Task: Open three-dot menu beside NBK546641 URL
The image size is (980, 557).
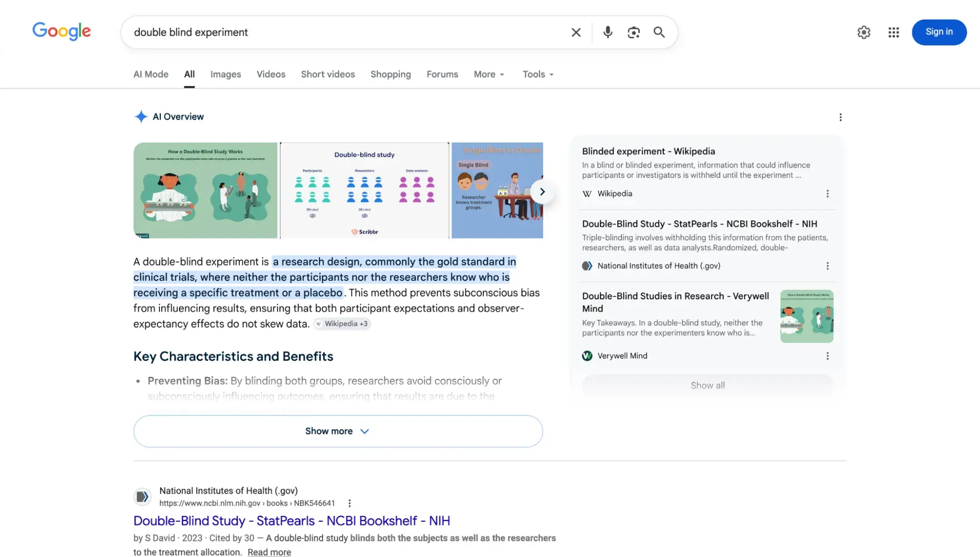Action: click(x=349, y=503)
